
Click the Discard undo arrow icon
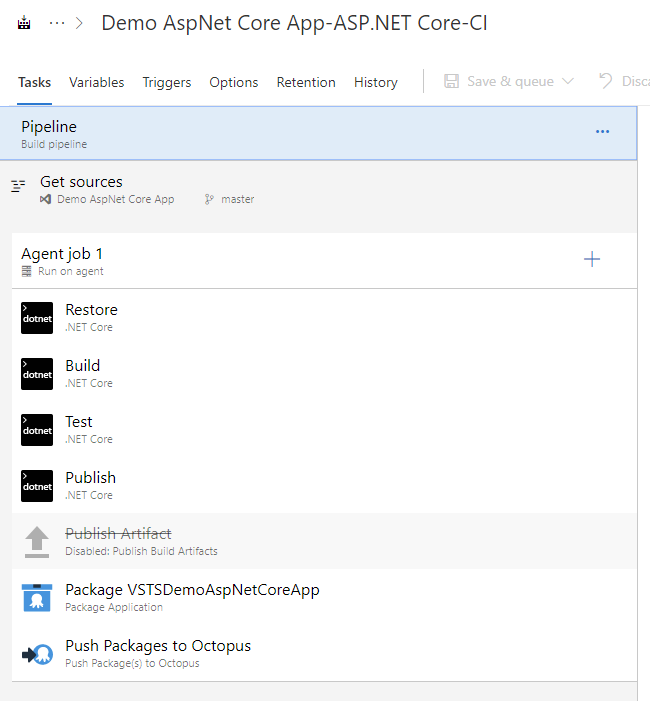[605, 81]
